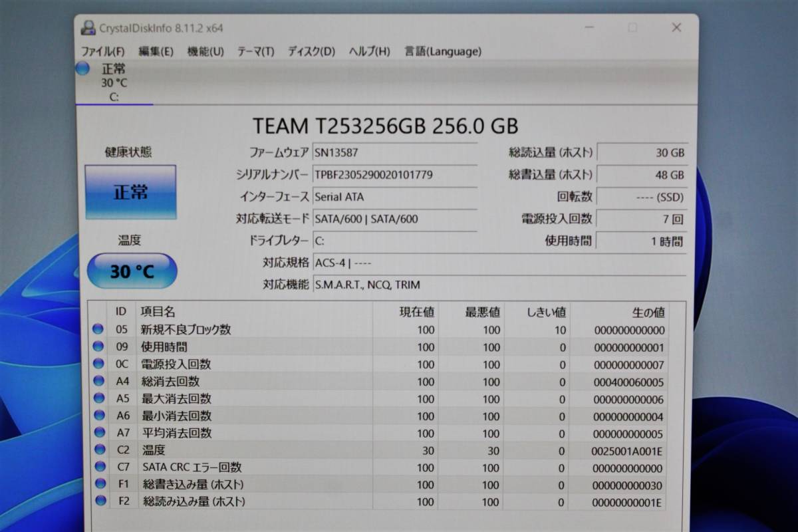
Task: Click the CrystalDiskInfo title bar app icon
Action: (x=88, y=28)
